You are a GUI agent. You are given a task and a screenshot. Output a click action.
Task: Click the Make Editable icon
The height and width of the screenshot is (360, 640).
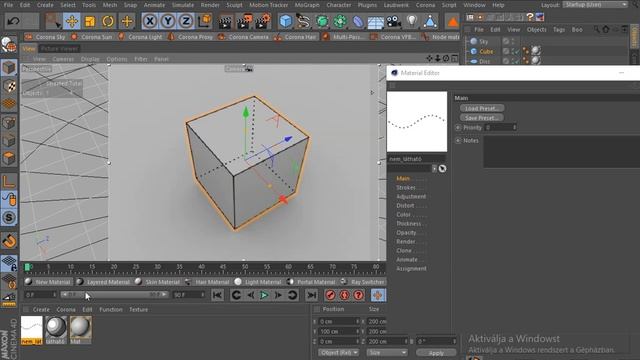click(9, 45)
